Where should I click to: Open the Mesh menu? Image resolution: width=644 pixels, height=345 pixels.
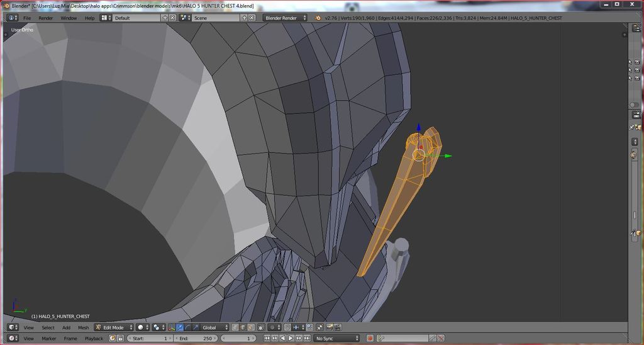[x=84, y=328]
